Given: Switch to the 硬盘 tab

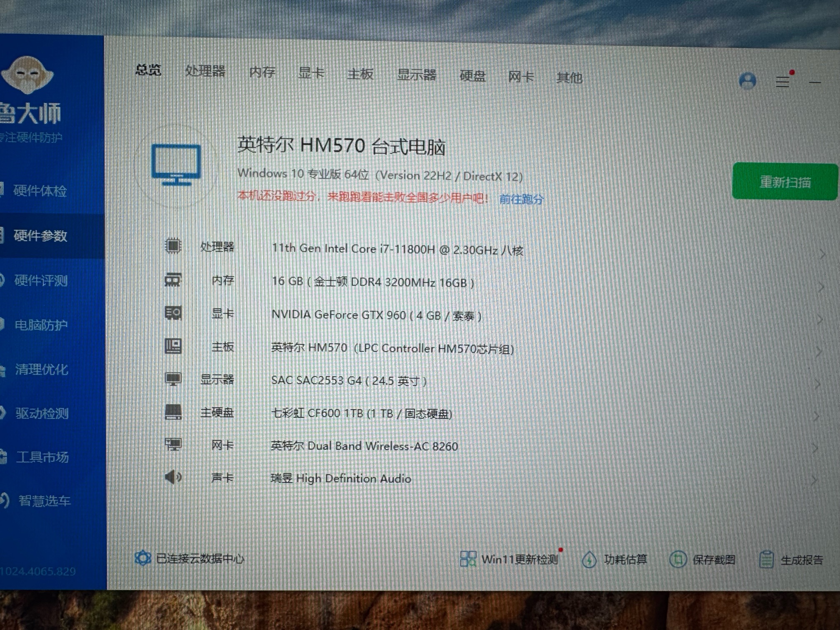Looking at the screenshot, I should pos(472,76).
